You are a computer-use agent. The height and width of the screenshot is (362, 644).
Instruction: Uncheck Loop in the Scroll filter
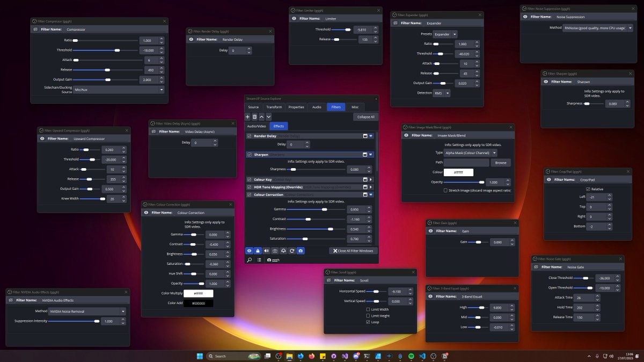coord(368,322)
